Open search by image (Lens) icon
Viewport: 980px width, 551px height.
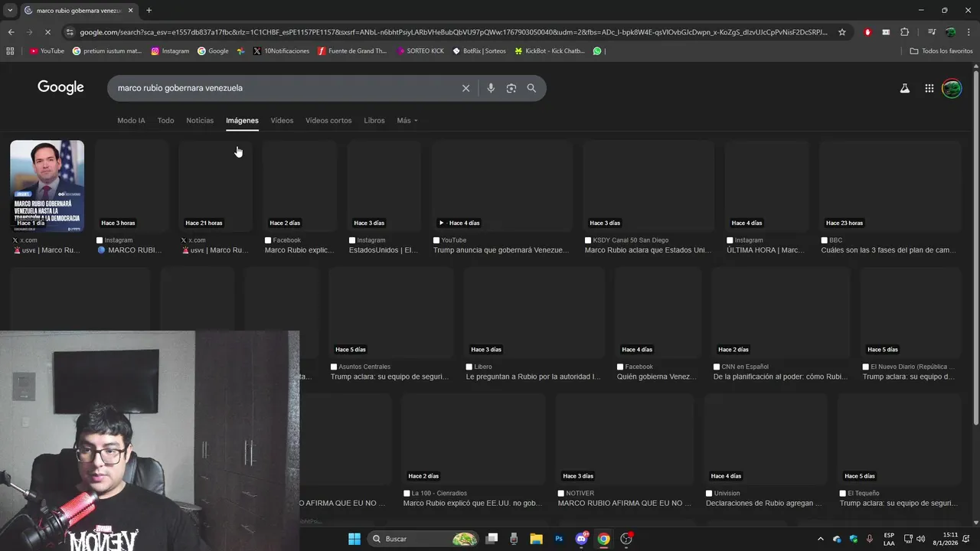[511, 88]
